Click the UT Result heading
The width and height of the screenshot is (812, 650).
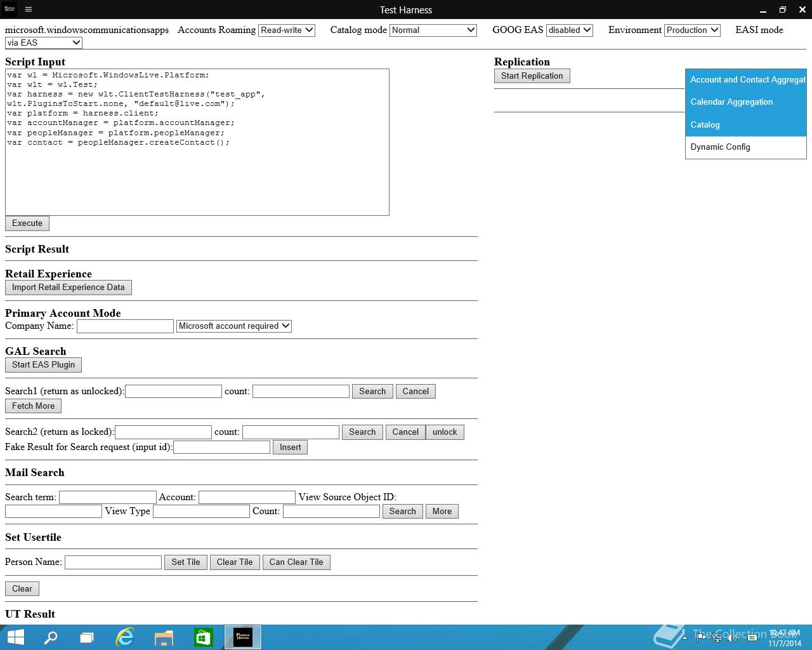30,614
